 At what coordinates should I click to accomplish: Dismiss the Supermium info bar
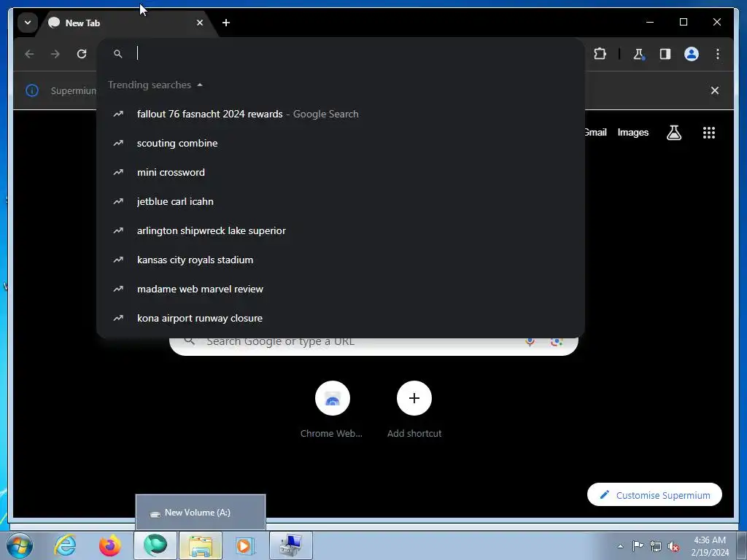click(715, 90)
